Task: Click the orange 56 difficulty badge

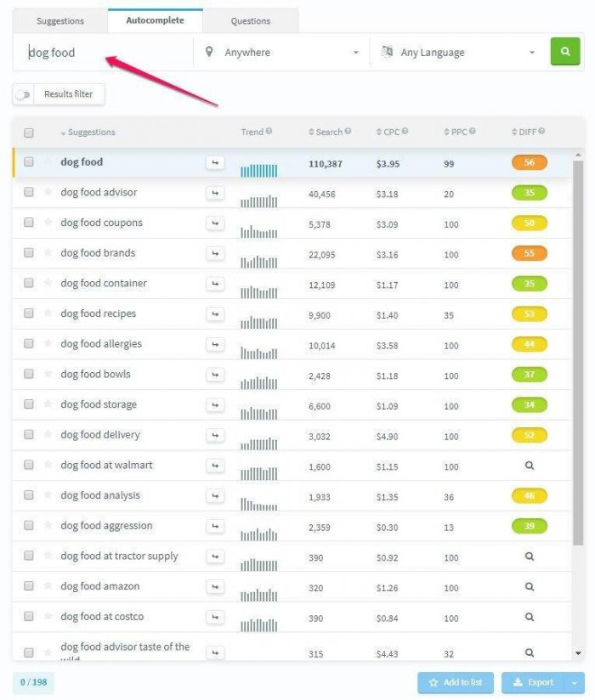Action: [530, 162]
